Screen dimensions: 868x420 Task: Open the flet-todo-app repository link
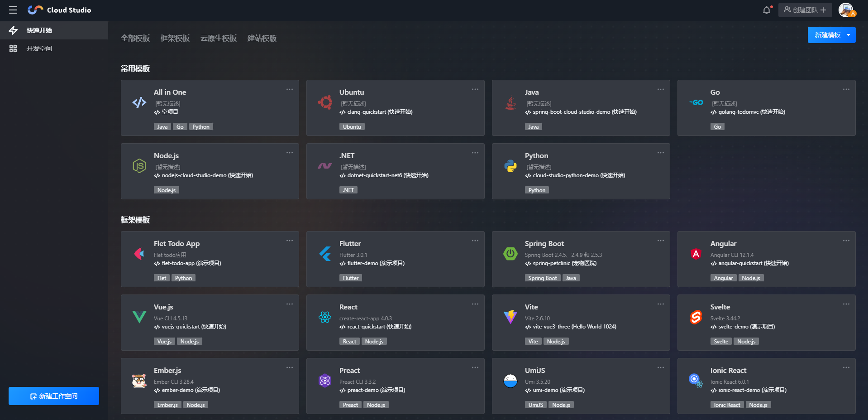(187, 263)
